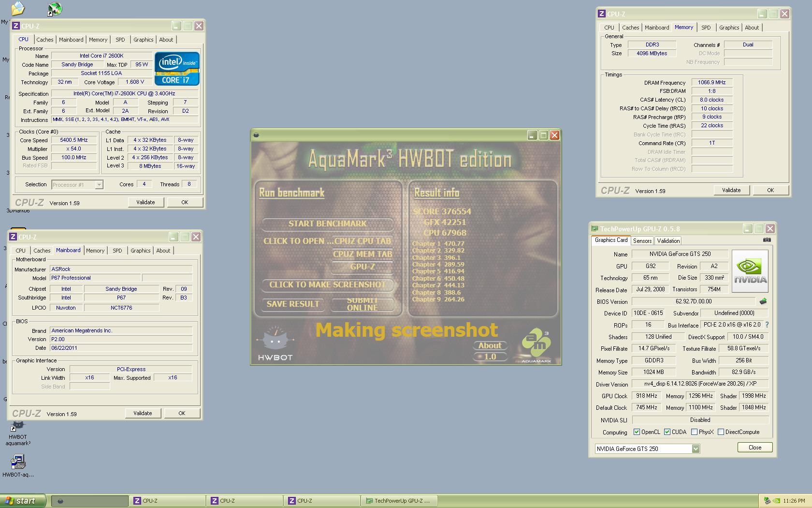Click the BIOS Version field in GPU-Z
812x508 pixels.
point(694,301)
